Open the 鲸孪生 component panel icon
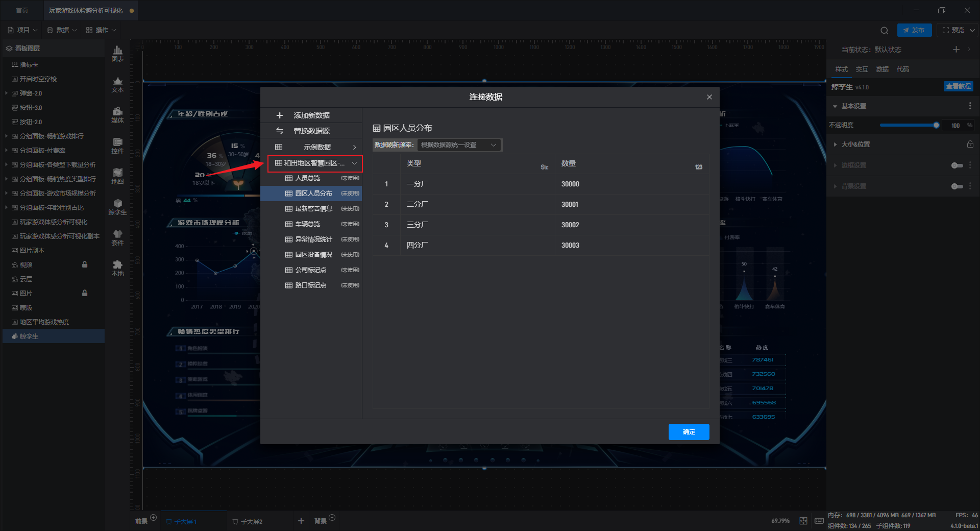The height and width of the screenshot is (531, 980). click(x=117, y=207)
